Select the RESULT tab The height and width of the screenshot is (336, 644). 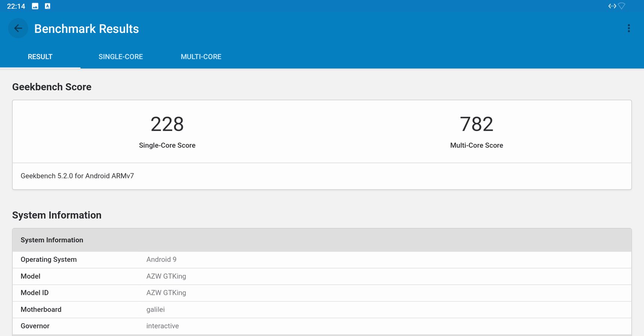point(40,57)
